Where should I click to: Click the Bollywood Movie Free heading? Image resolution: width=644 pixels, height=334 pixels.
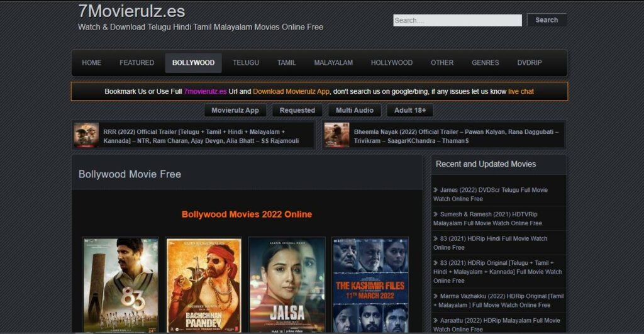pyautogui.click(x=130, y=174)
